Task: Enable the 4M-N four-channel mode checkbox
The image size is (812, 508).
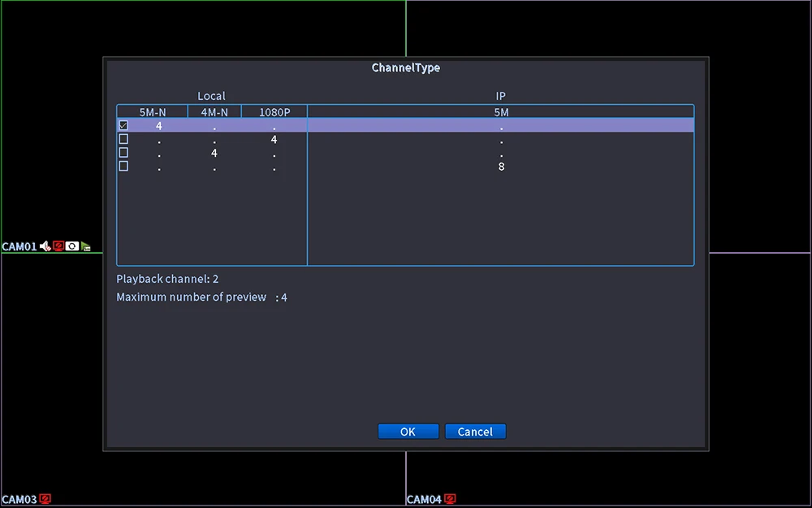Action: pos(123,153)
